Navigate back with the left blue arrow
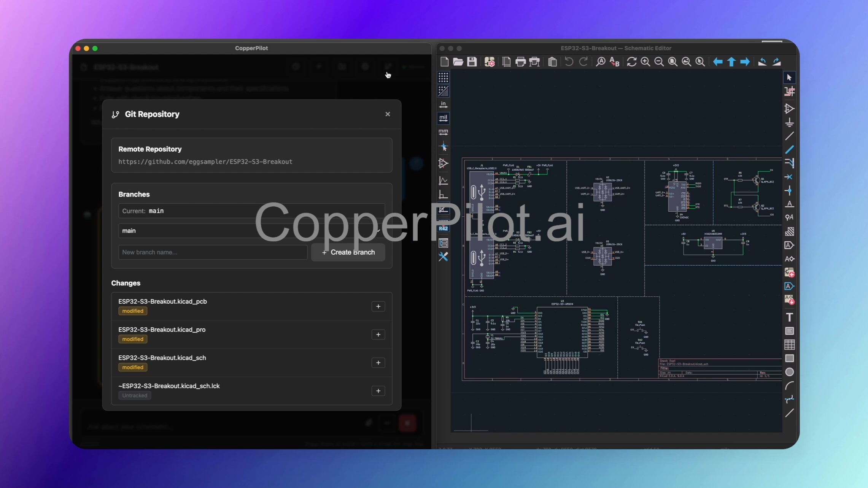The height and width of the screenshot is (488, 868). pyautogui.click(x=718, y=62)
